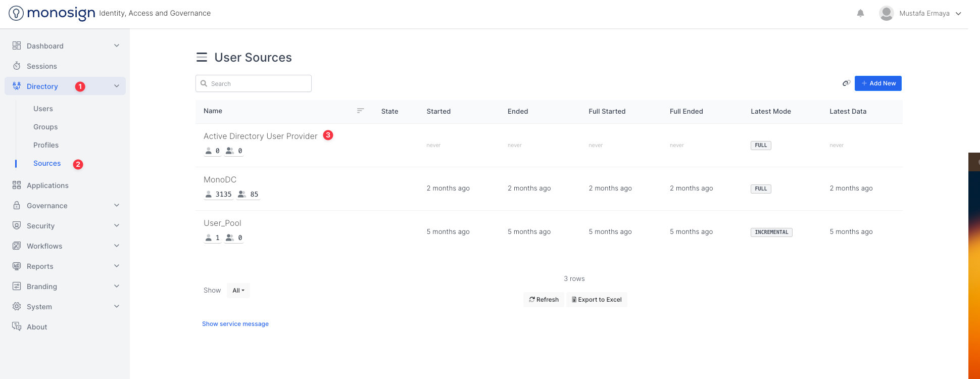Go to Users under Directory
This screenshot has height=379, width=980.
click(x=43, y=109)
